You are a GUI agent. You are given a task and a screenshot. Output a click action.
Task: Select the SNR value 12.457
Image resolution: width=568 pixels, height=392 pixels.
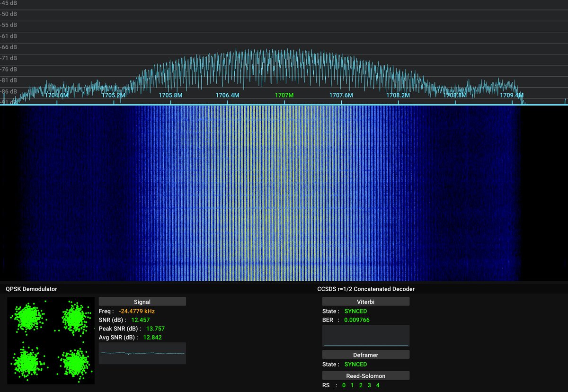tap(141, 320)
